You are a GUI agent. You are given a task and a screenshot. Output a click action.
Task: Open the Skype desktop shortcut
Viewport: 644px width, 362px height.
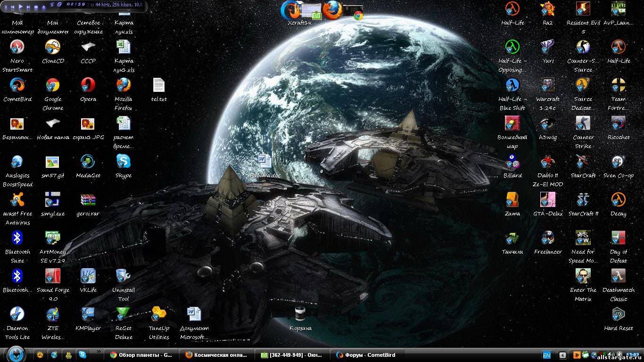(124, 162)
